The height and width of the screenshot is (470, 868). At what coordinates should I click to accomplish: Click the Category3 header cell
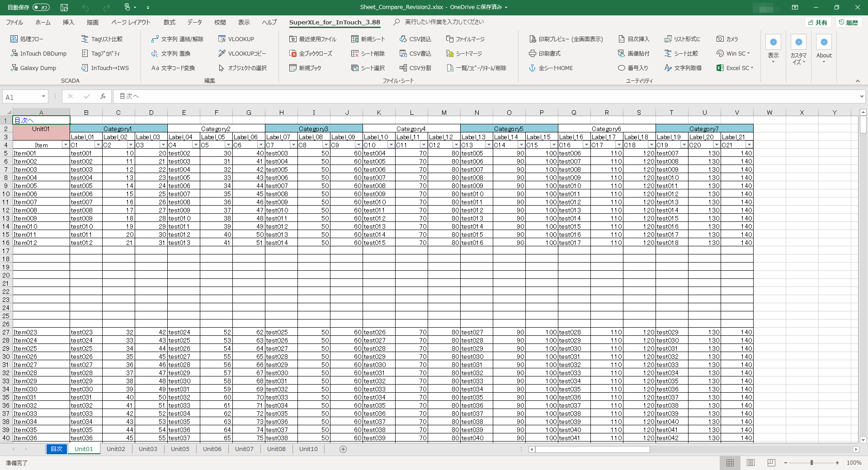314,129
